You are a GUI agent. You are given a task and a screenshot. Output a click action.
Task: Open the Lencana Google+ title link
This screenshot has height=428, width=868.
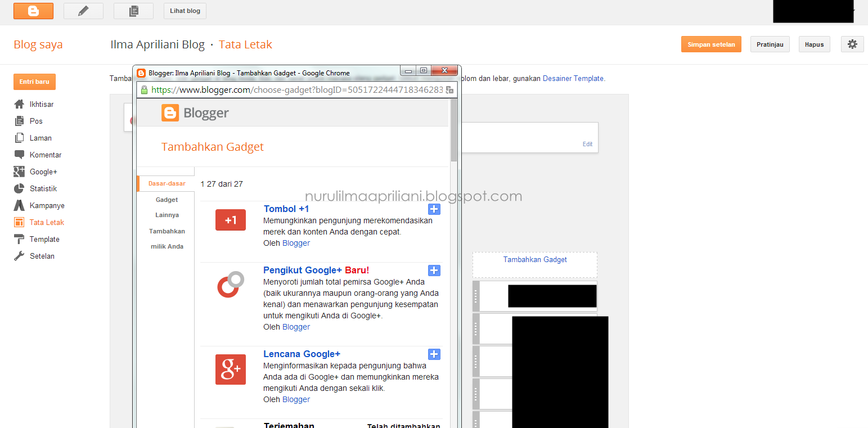(302, 354)
